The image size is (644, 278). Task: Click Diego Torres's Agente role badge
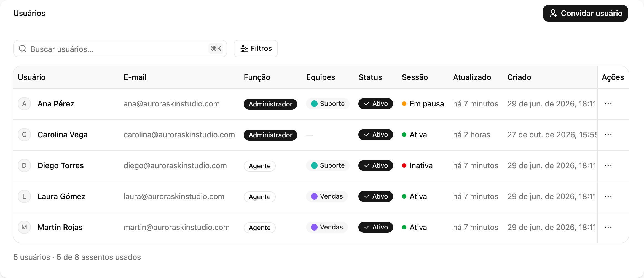260,166
